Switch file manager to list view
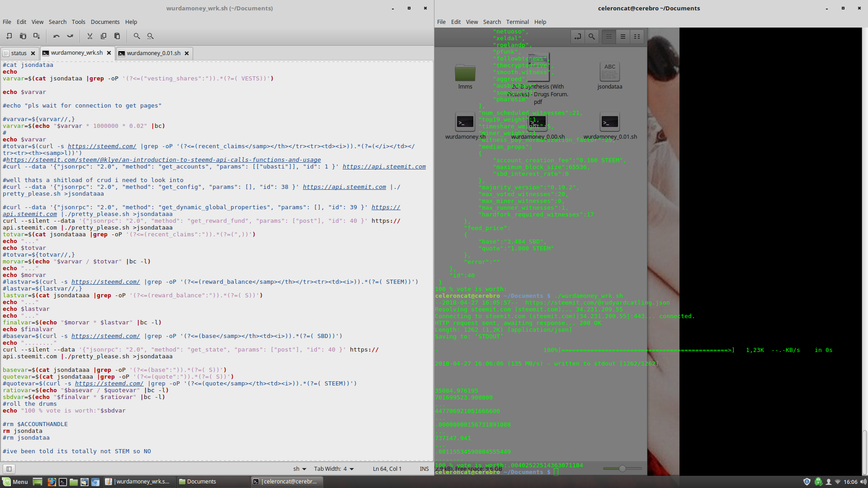 [x=623, y=37]
